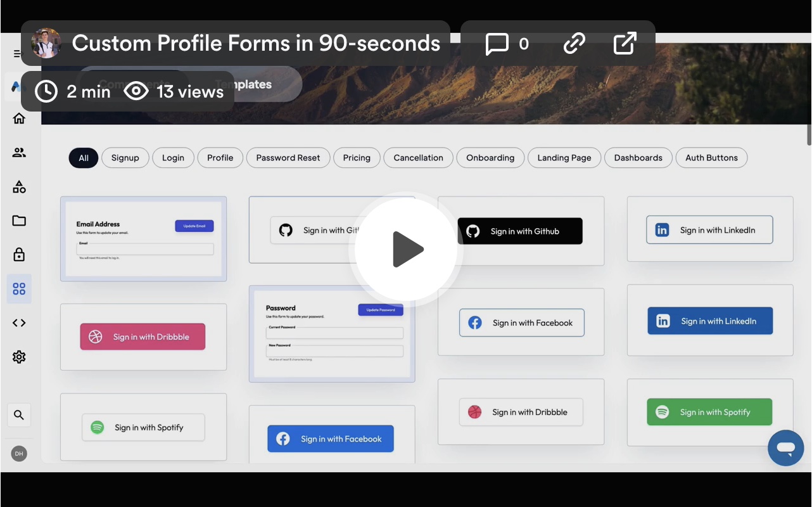Open the chat support bubble
This screenshot has height=507, width=812.
tap(786, 448)
